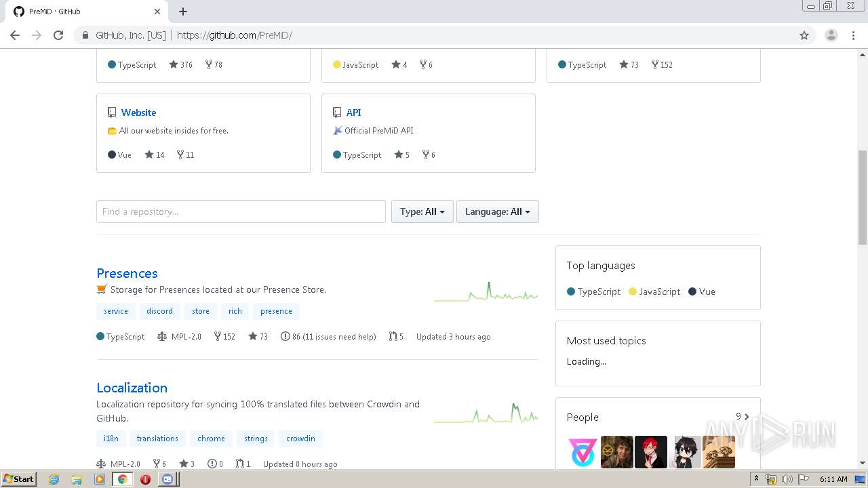Click API repo book icon
Viewport: 868px width, 488px height.
[337, 113]
